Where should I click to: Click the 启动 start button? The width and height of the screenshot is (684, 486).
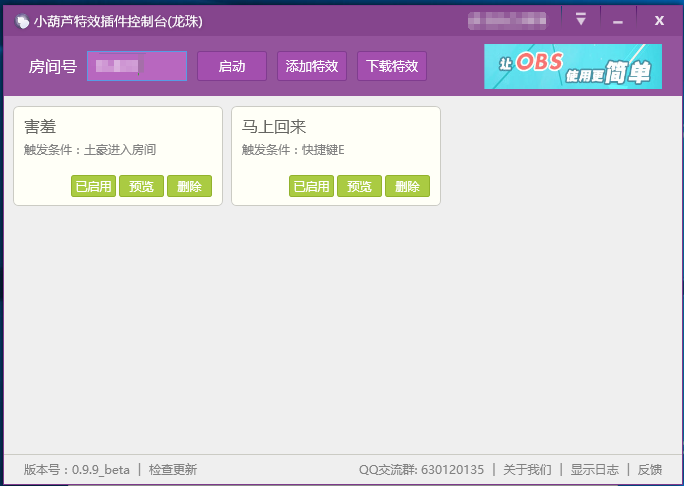point(232,66)
